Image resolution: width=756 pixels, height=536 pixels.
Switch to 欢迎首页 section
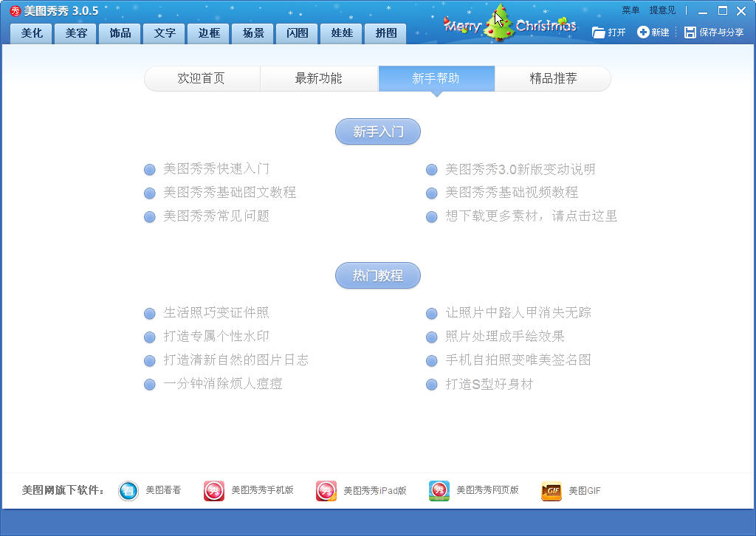202,78
